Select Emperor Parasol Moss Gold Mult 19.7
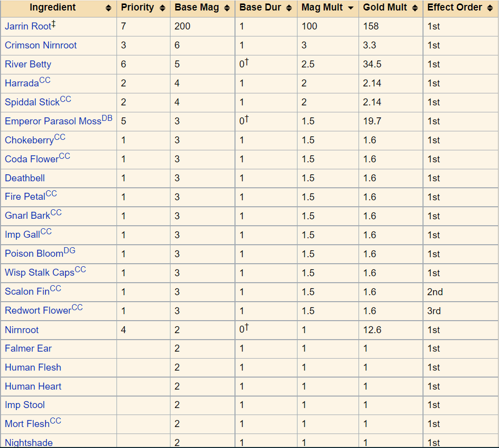 point(372,121)
